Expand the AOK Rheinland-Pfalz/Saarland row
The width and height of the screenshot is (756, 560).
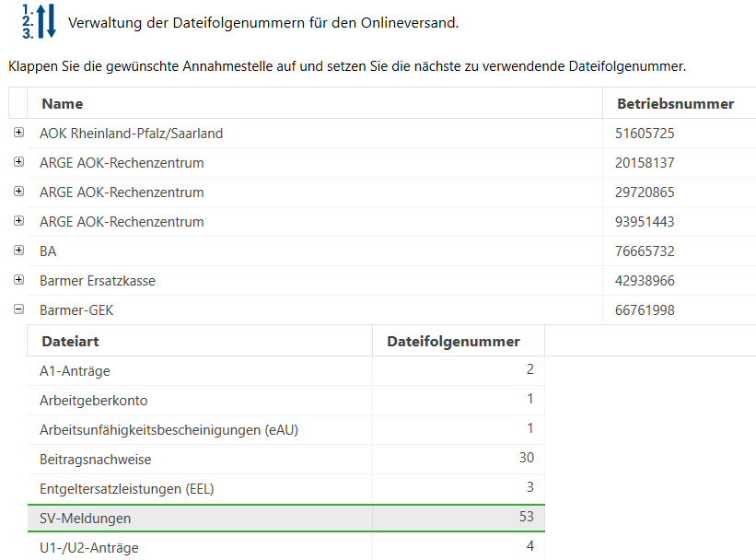click(x=18, y=133)
